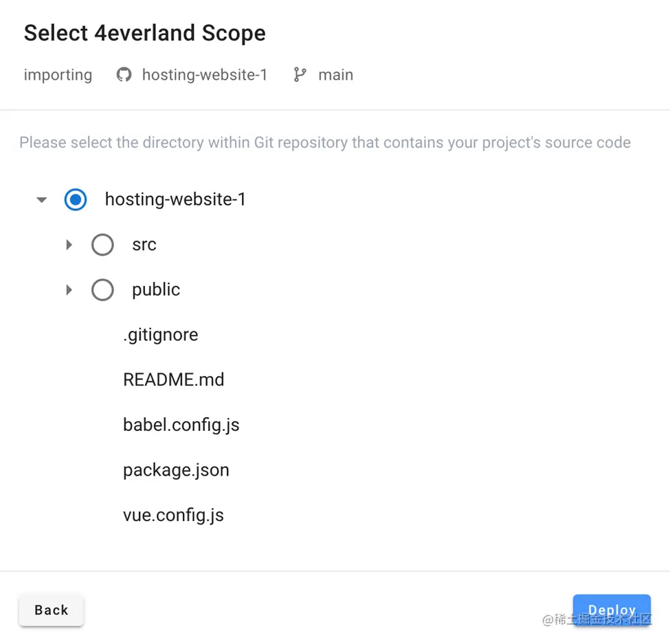The width and height of the screenshot is (670, 644).
Task: Go back with the Back button
Action: pyautogui.click(x=52, y=610)
